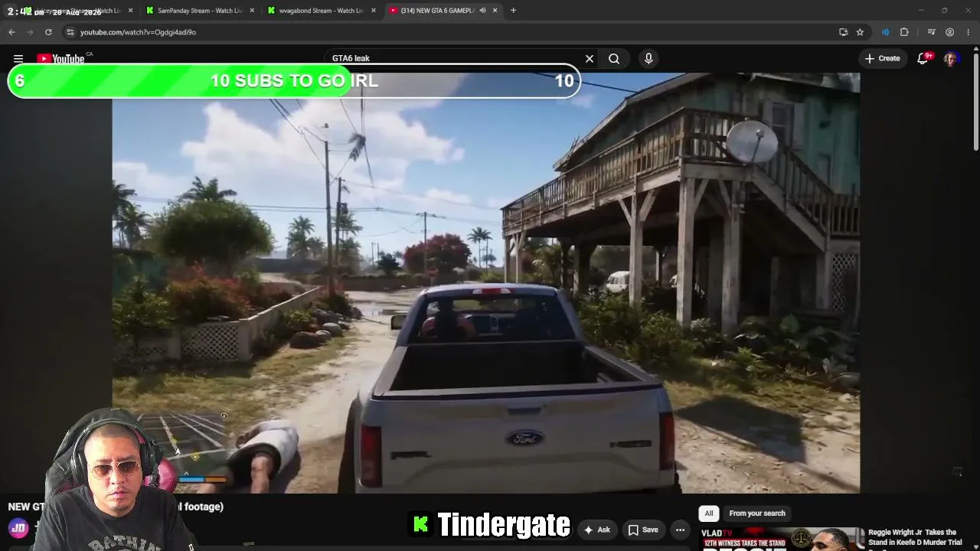Open the YouTube account avatar menu

point(952,58)
